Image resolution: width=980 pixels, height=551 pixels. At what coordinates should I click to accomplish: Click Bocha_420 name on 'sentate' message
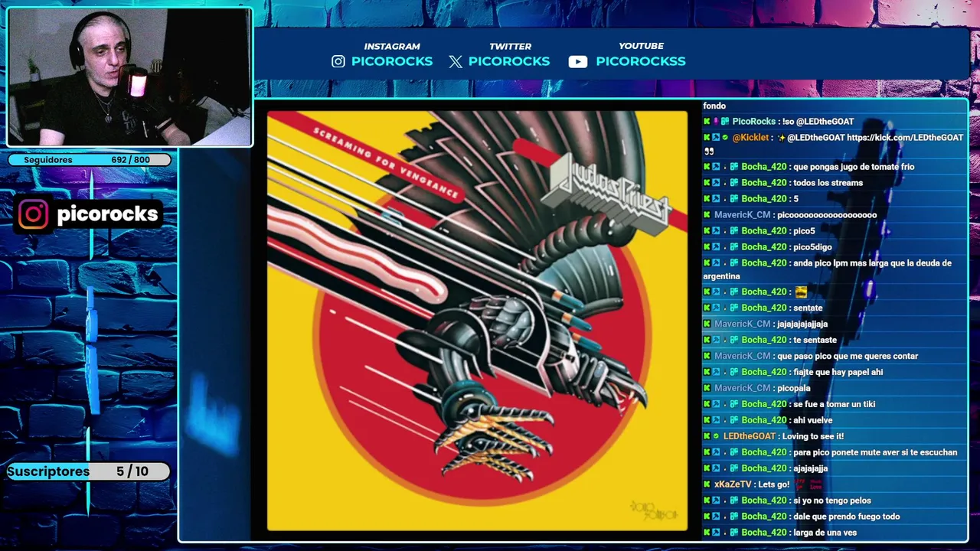(764, 308)
